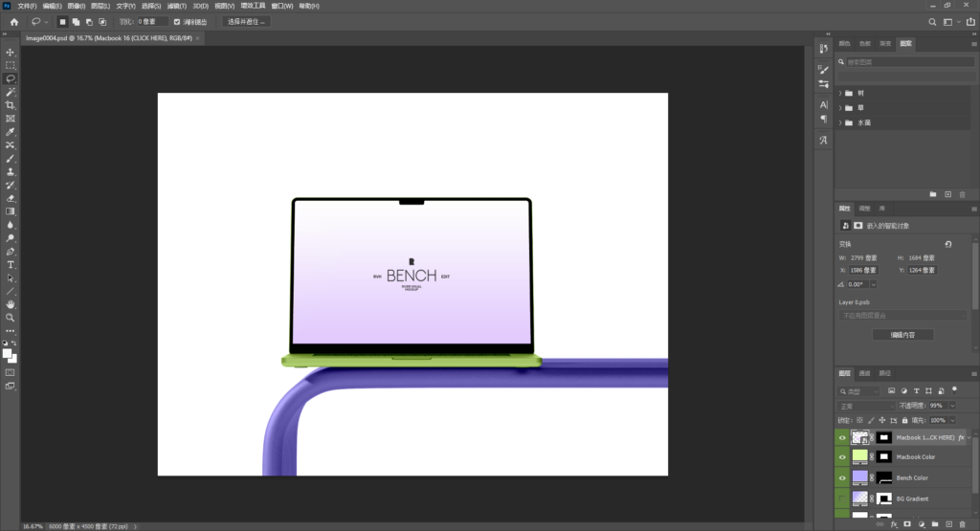Open the 文件(F) menu
Screen dimensions: 980x531
tap(27, 6)
